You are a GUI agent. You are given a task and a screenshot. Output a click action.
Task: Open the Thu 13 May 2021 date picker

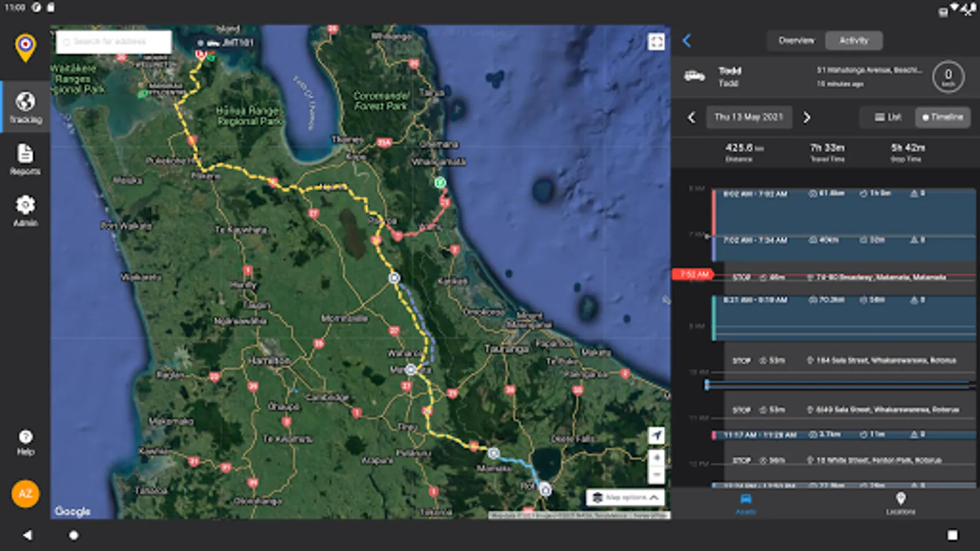(x=748, y=117)
